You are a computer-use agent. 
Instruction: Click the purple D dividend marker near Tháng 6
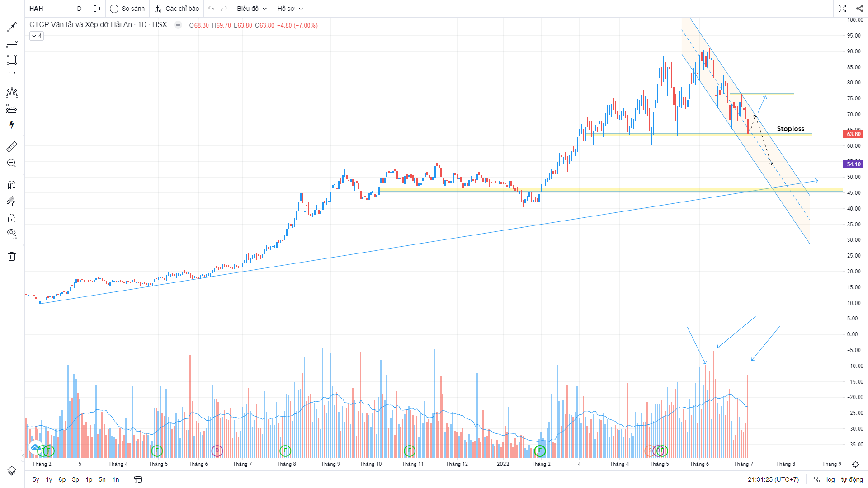pos(217,450)
